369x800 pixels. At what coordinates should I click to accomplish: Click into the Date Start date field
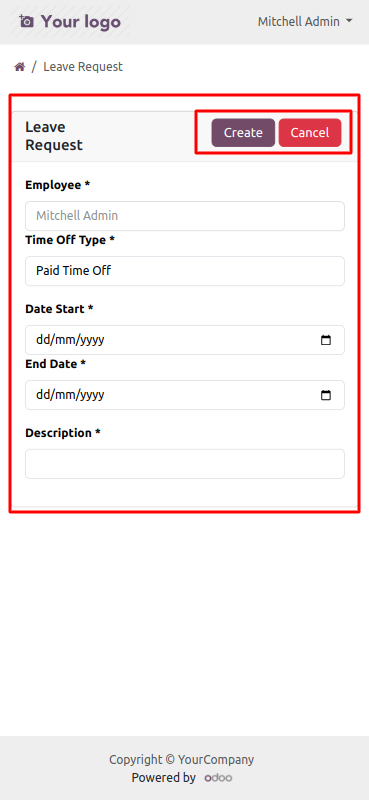point(185,340)
